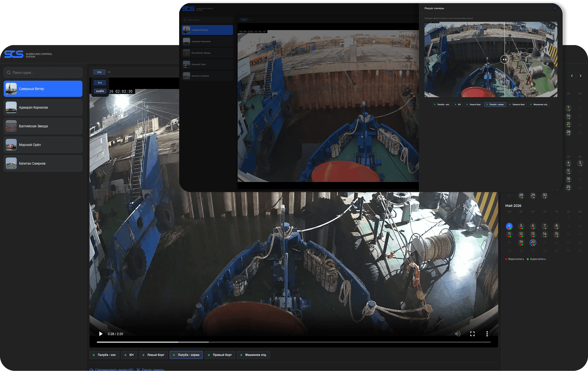Click the Сформировать видео HD link
The image size is (588, 371).
pos(111,369)
